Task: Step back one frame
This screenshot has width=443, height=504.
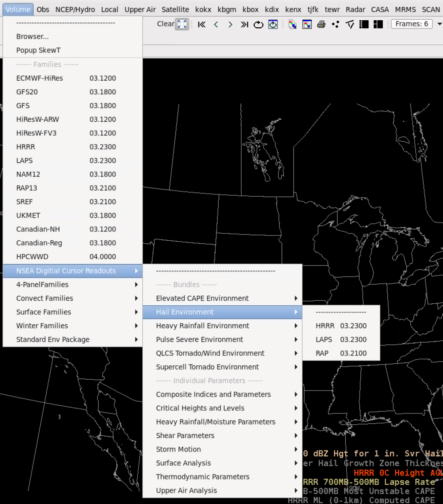Action: coord(216,24)
